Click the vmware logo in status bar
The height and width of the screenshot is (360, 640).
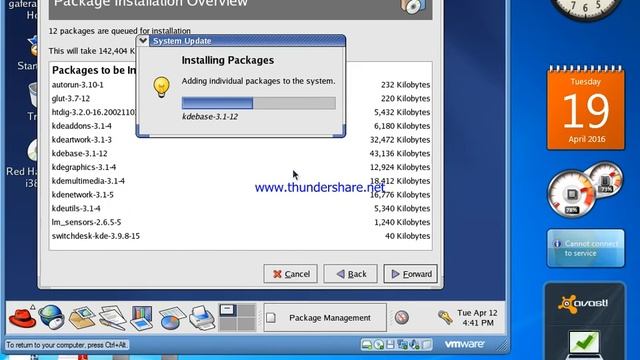pyautogui.click(x=464, y=344)
